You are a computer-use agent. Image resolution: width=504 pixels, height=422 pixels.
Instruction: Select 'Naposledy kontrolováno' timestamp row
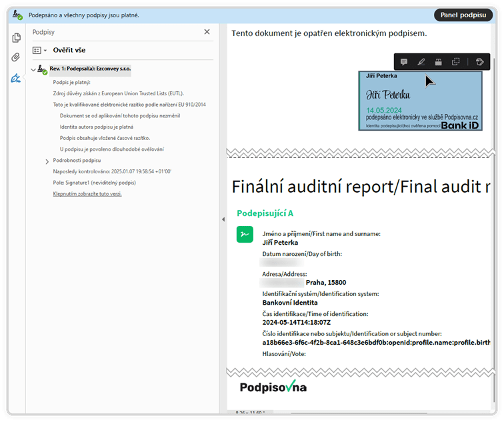coord(112,171)
